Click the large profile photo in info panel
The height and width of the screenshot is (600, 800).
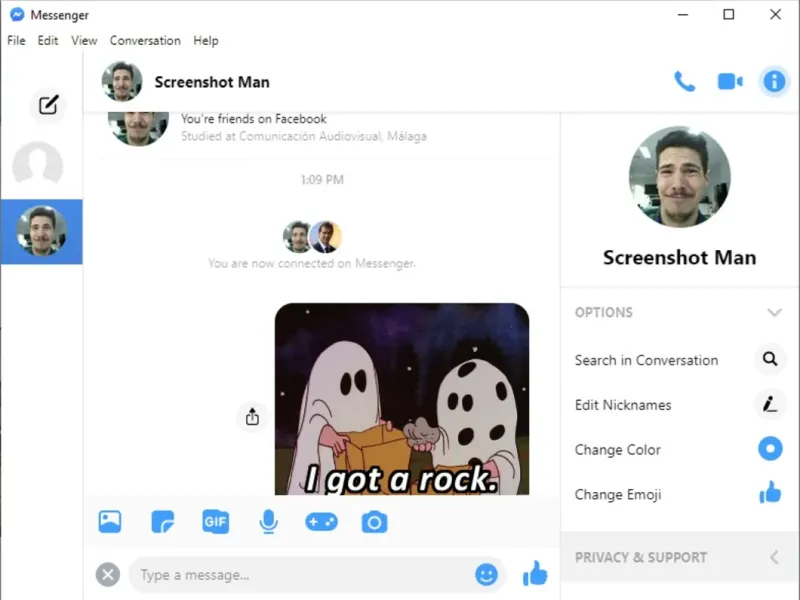[x=680, y=177]
